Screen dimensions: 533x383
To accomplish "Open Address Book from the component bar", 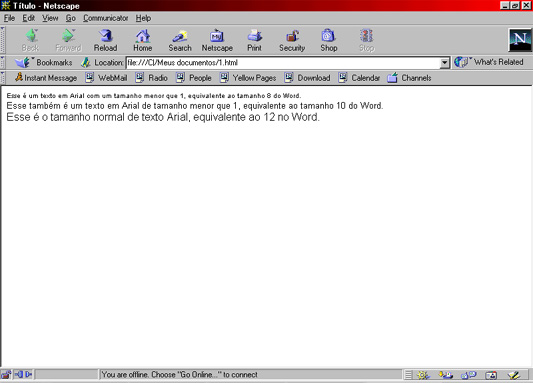I will pos(491,375).
